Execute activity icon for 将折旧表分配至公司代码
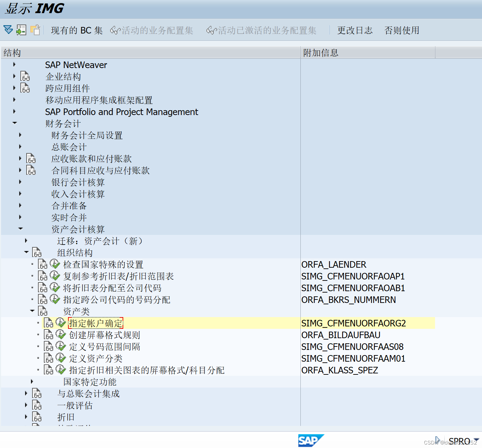The image size is (482, 448). coord(55,287)
